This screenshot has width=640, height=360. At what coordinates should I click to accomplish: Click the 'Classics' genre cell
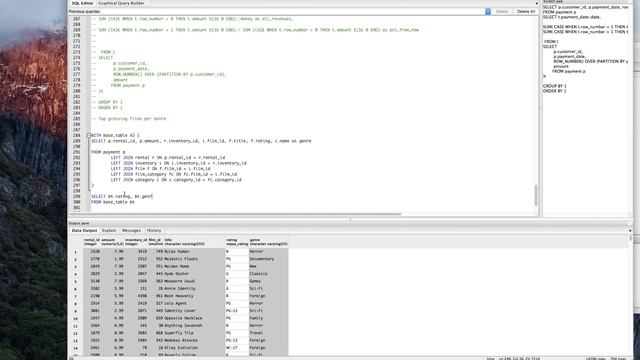269,274
